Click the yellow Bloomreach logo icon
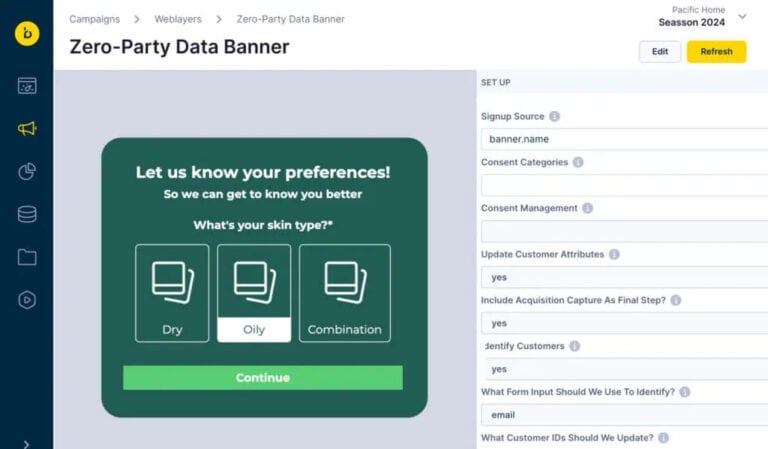768x449 pixels. click(27, 33)
